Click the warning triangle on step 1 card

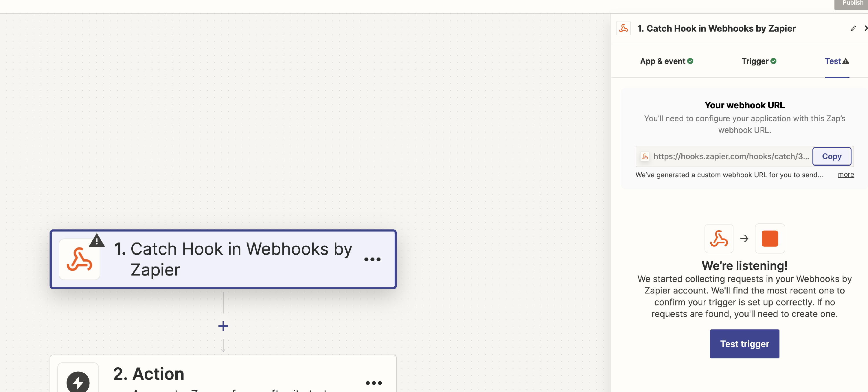(x=97, y=240)
